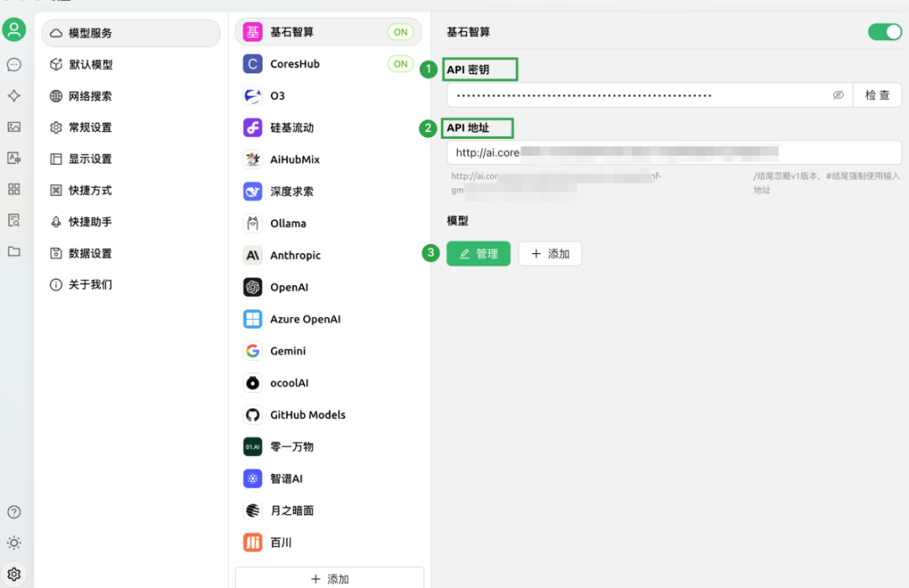This screenshot has width=909, height=588.
Task: Select the 深度求索 provider icon
Action: tap(252, 191)
